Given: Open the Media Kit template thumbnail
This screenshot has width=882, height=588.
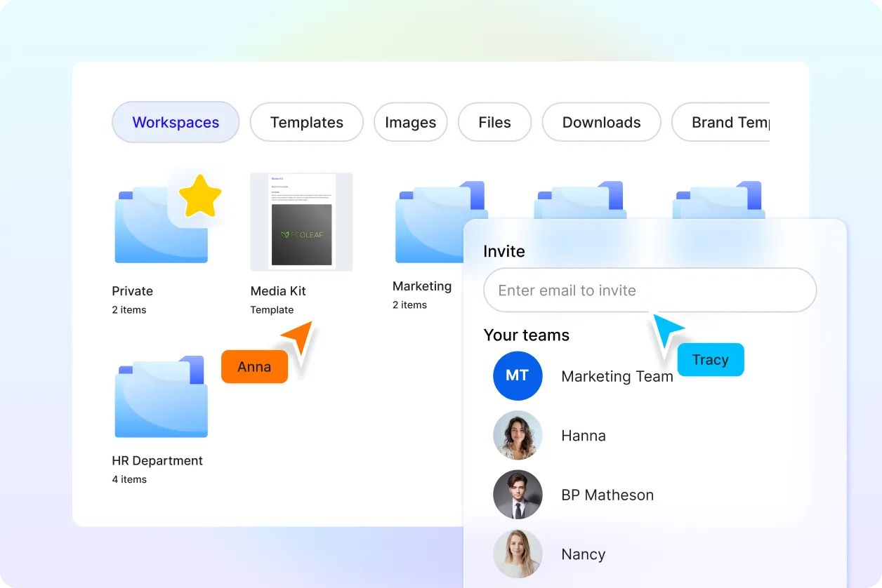Looking at the screenshot, I should coord(301,222).
